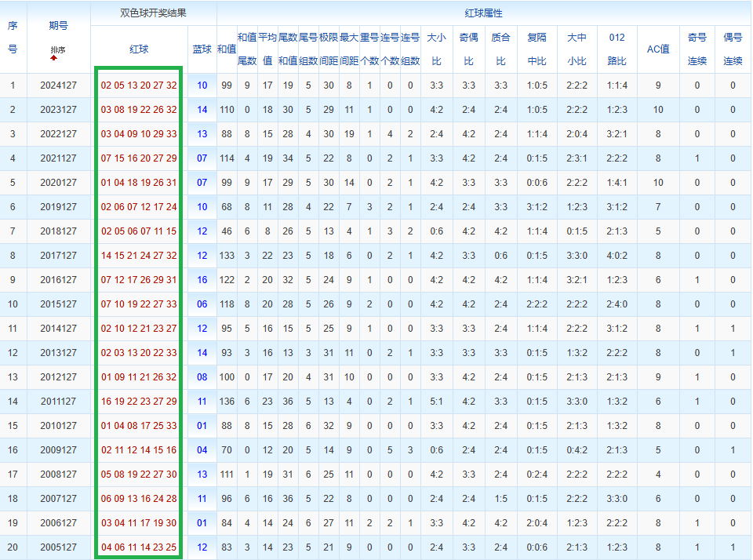Select issue number 2009127
The width and height of the screenshot is (753, 560).
tap(59, 450)
